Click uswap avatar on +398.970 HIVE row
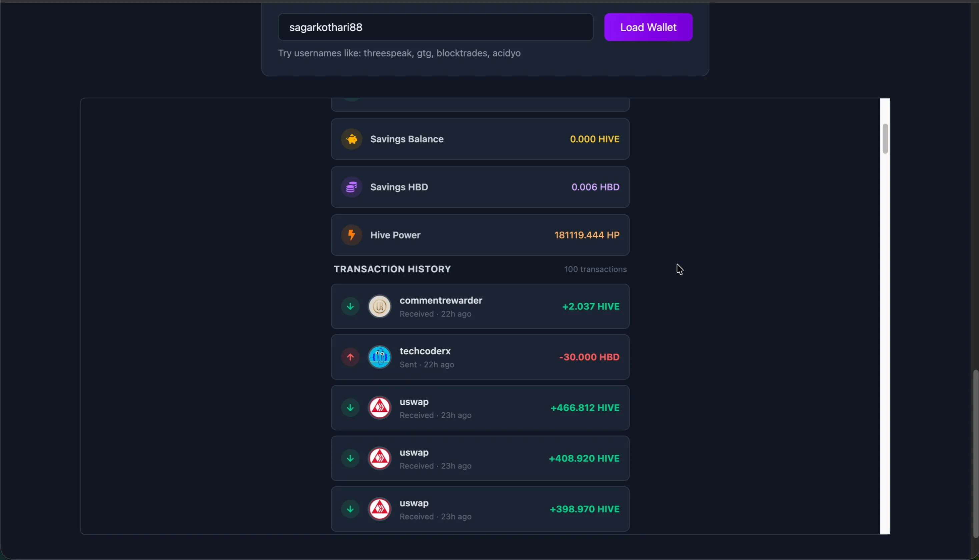The image size is (979, 560). click(380, 509)
